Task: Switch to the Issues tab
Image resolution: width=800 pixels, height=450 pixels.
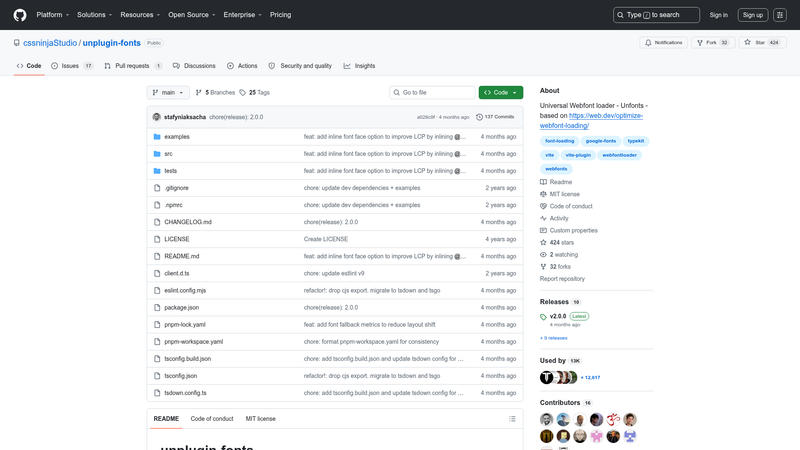Action: click(x=72, y=66)
